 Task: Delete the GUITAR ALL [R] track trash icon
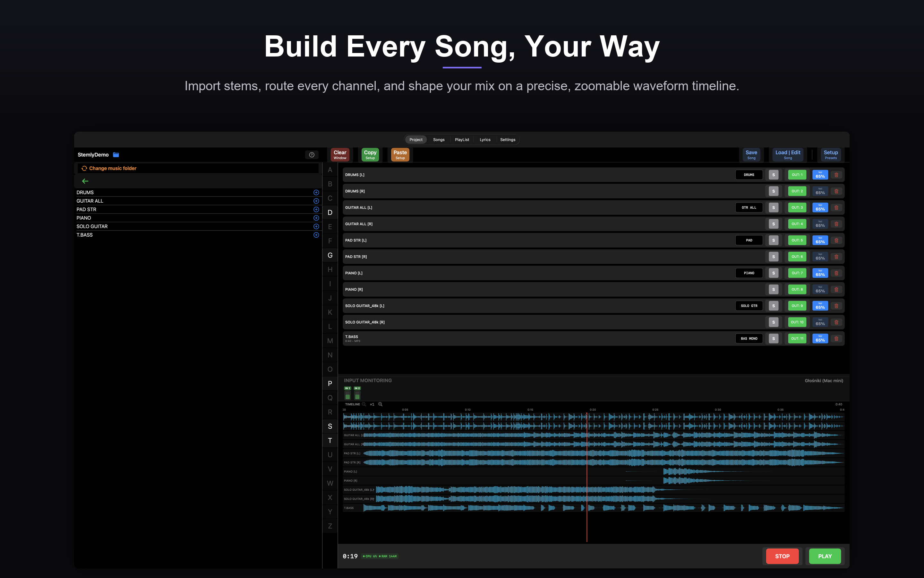[x=836, y=224]
